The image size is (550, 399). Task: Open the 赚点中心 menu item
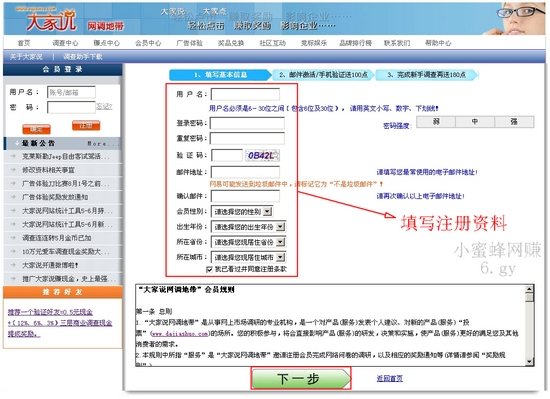tap(107, 43)
